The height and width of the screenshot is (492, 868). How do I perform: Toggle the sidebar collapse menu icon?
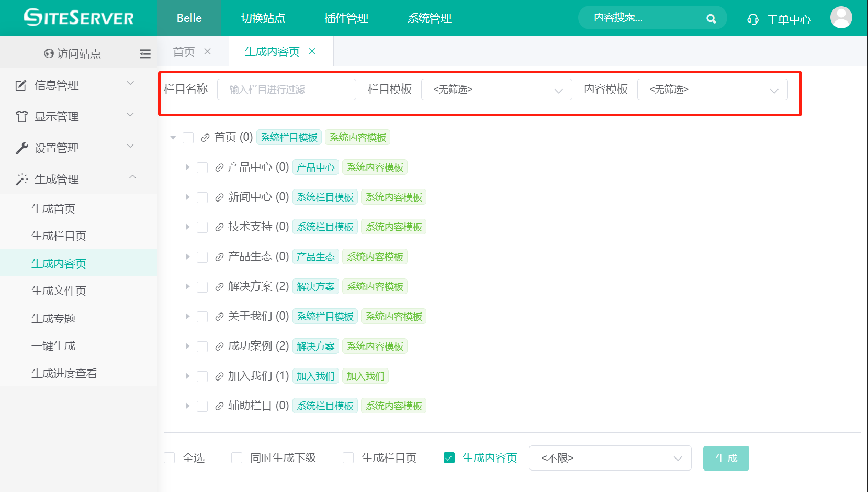[145, 53]
